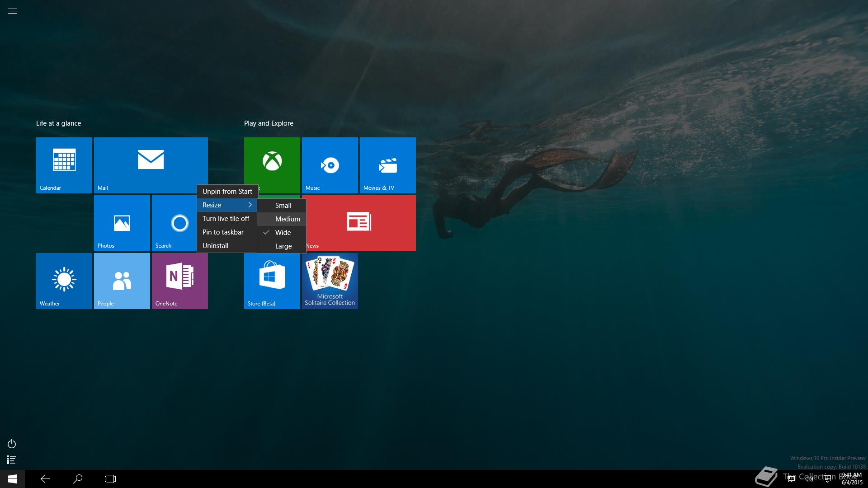
Task: Launch the OneNote tile
Action: [180, 281]
